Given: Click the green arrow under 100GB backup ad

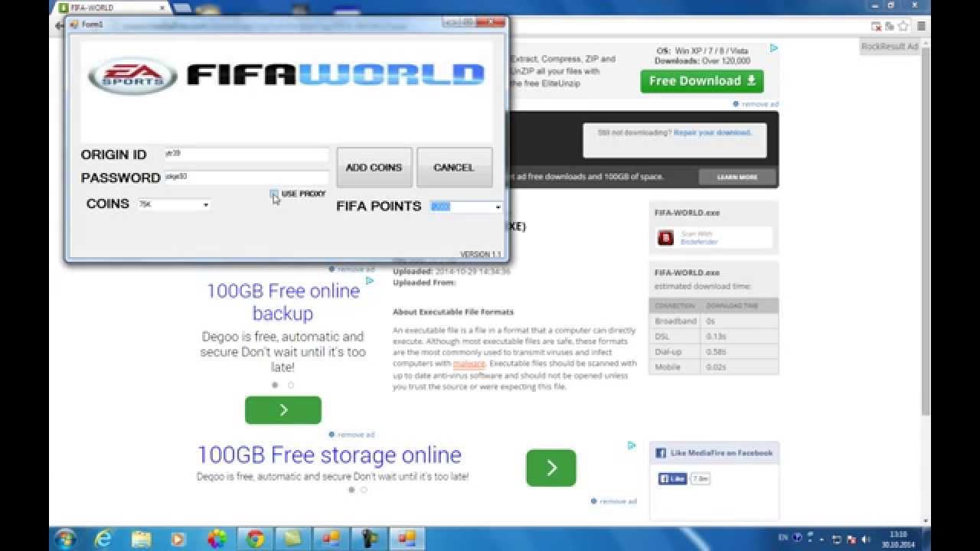Looking at the screenshot, I should click(283, 410).
